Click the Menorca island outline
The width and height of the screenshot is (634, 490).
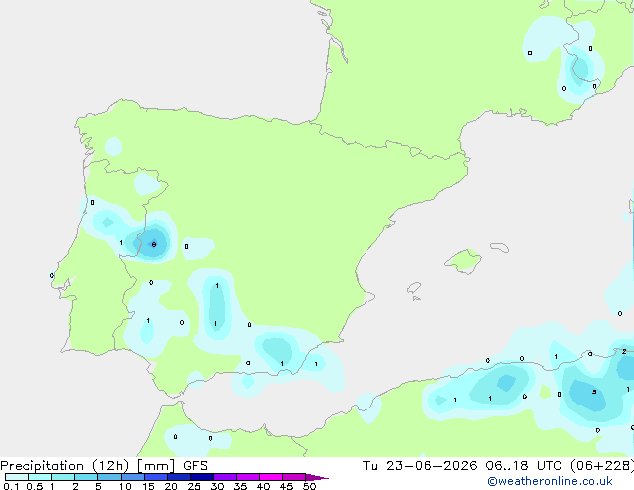coord(499,247)
